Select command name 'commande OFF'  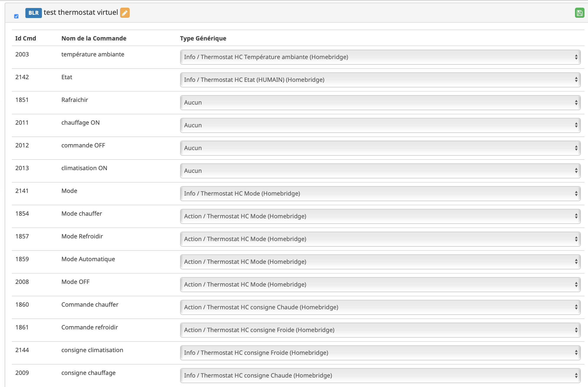[83, 145]
